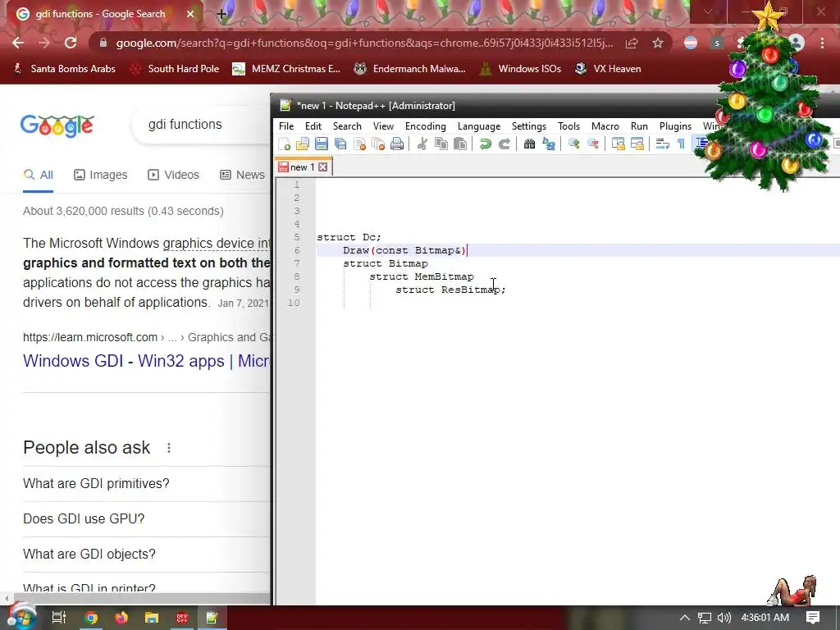
Task: Open Firefox from the taskbar
Action: [121, 618]
